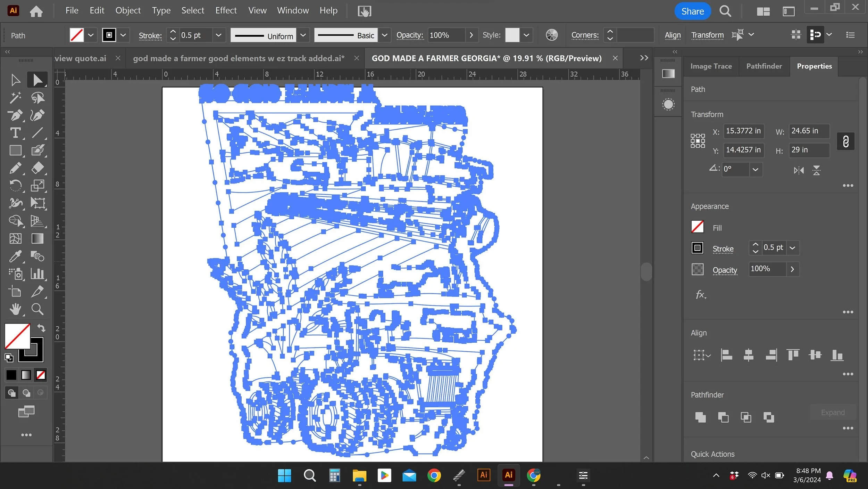The image size is (868, 489).
Task: Click Horizontal Align Center icon
Action: [x=748, y=355]
